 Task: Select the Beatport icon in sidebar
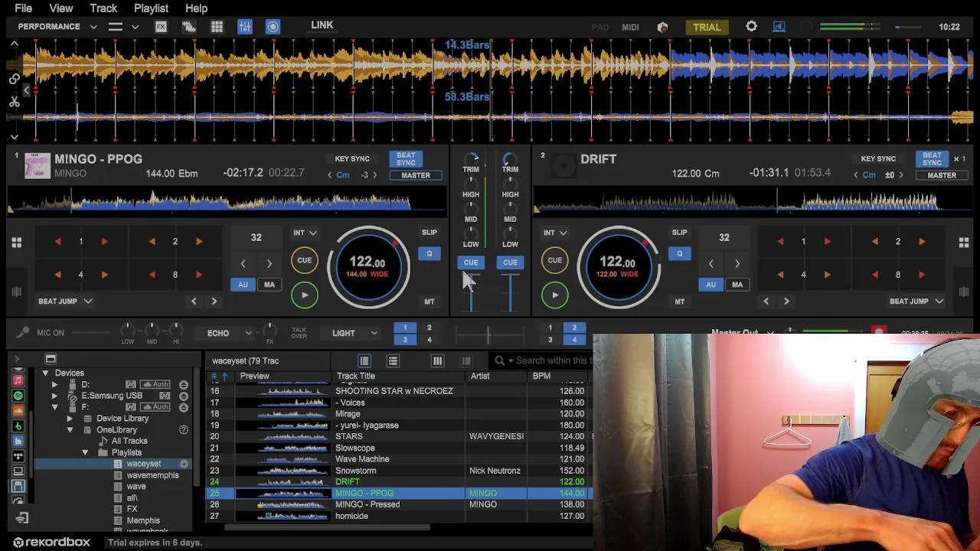18,426
